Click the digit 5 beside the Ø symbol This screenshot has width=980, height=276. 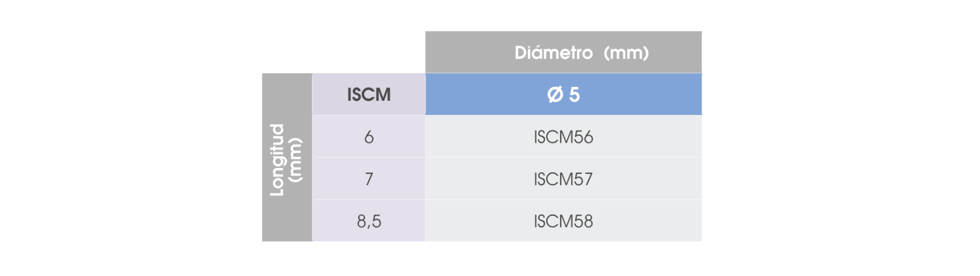point(574,95)
